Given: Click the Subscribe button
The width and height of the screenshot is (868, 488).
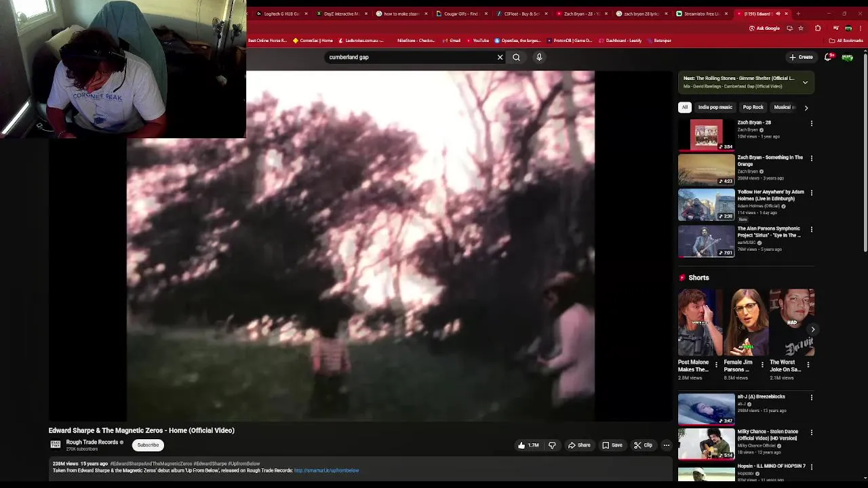Looking at the screenshot, I should coord(148,445).
